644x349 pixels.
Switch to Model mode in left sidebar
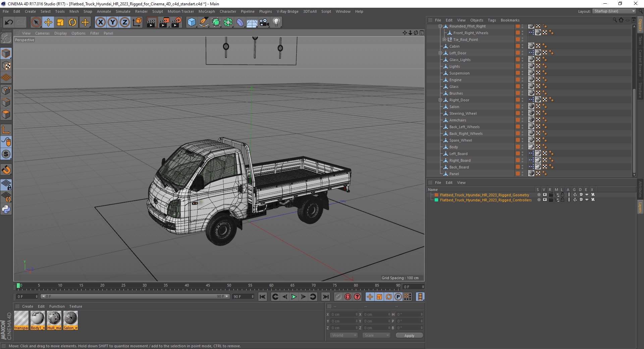6,53
